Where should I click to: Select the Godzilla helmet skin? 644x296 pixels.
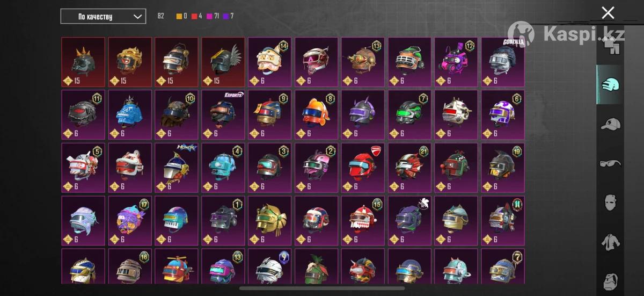click(503, 62)
